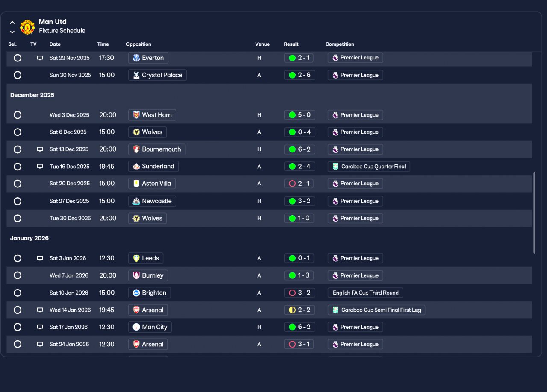Image resolution: width=547 pixels, height=392 pixels.
Task: Select the Newcastle fixture radio button
Action: click(18, 201)
